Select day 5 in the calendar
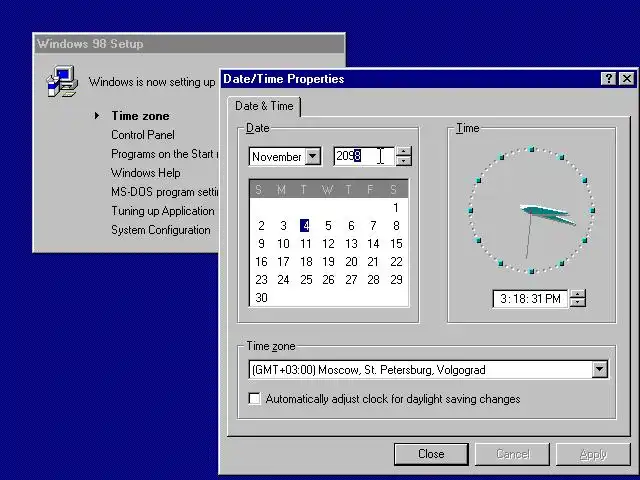Image resolution: width=640 pixels, height=480 pixels. (328, 226)
